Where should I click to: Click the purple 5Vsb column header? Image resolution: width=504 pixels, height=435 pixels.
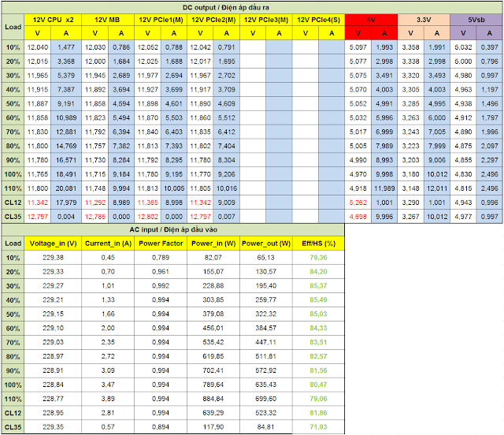pos(476,19)
